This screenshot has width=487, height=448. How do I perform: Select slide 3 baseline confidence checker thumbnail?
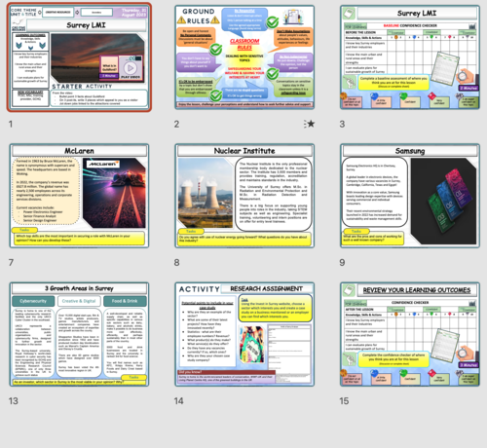point(410,57)
